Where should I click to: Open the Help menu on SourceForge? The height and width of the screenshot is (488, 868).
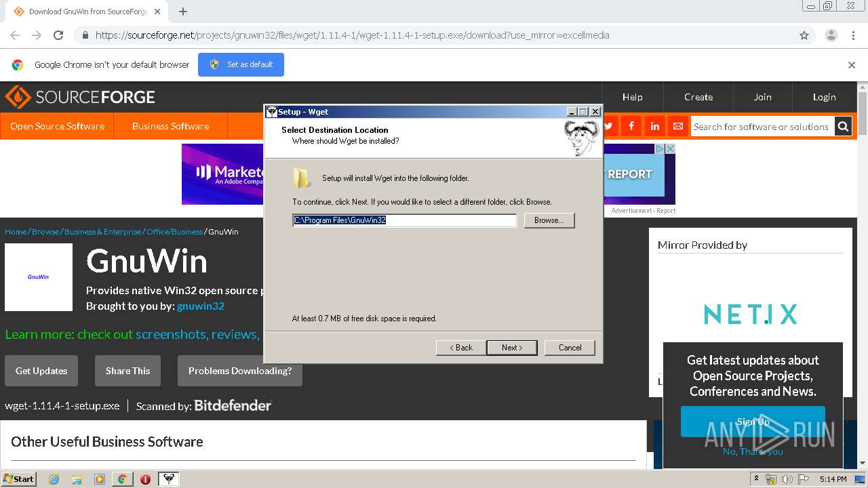pos(632,97)
